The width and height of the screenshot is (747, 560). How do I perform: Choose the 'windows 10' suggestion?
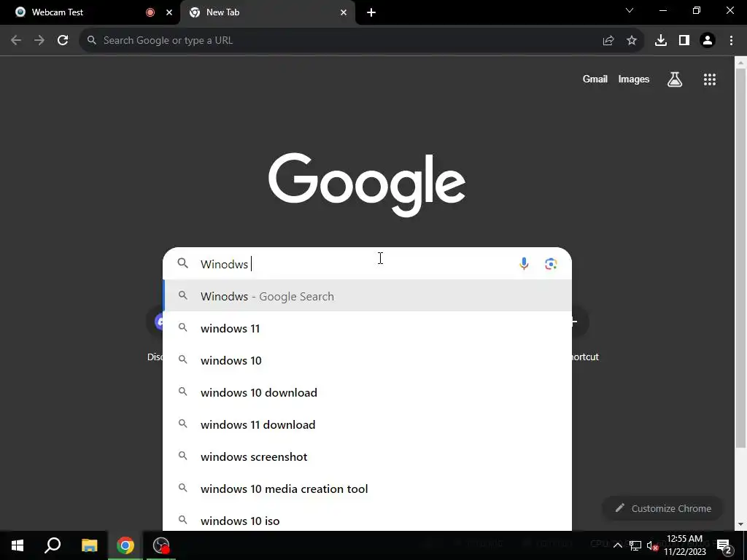pyautogui.click(x=368, y=360)
